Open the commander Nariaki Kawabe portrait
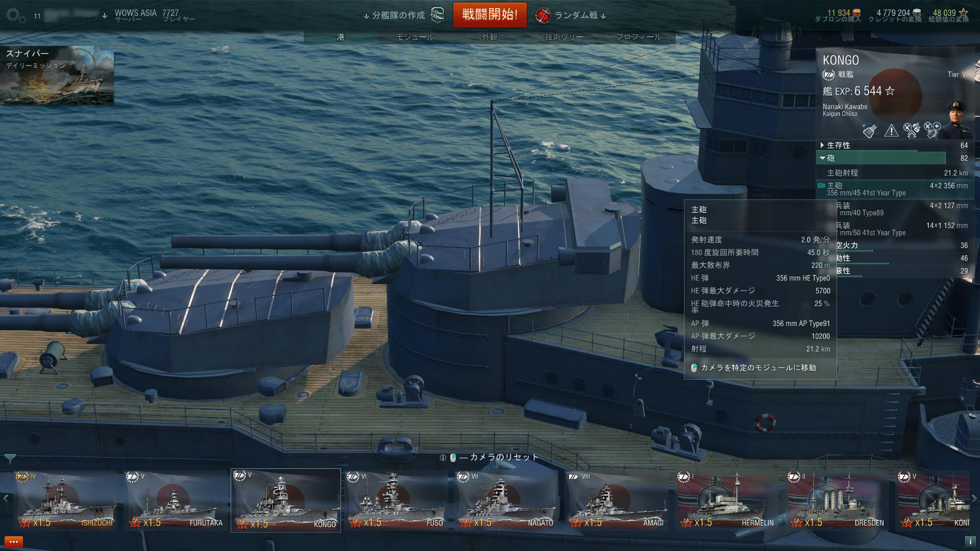 [x=956, y=120]
